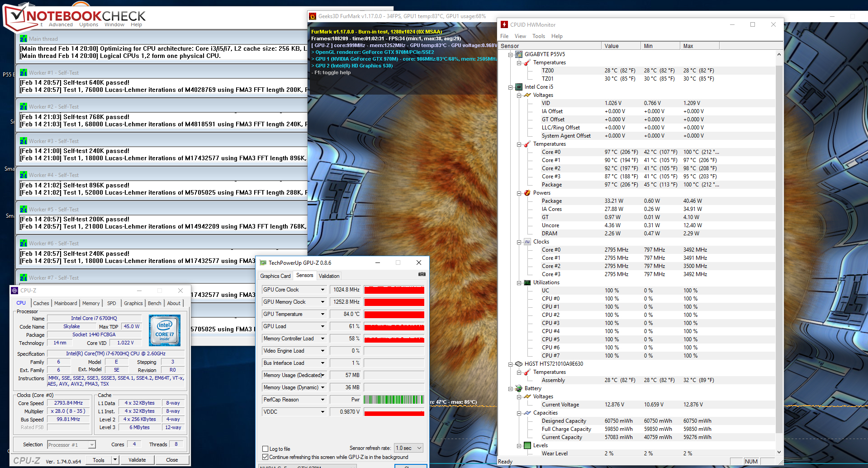Open the VDDC sensor dropdown

point(323,412)
